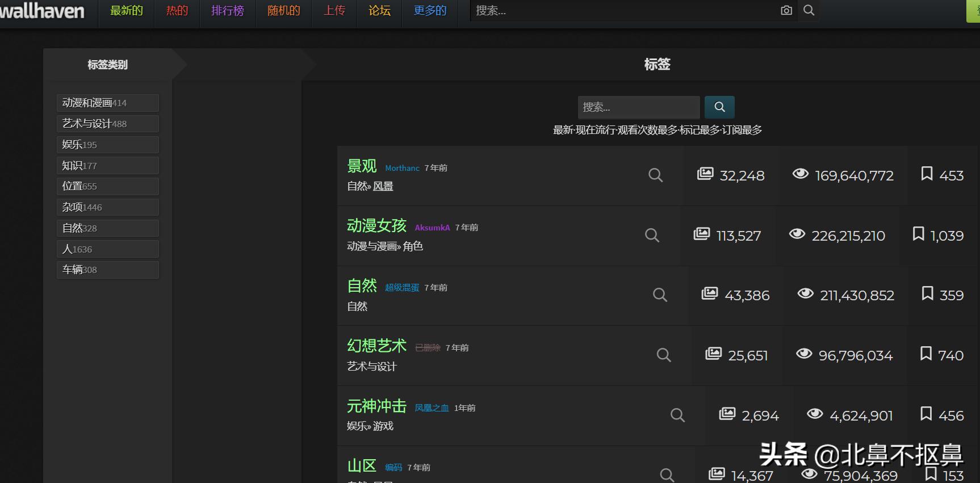Click the eye icon beside 169,640,772
Screen dimensions: 980x483
pyautogui.click(x=801, y=174)
